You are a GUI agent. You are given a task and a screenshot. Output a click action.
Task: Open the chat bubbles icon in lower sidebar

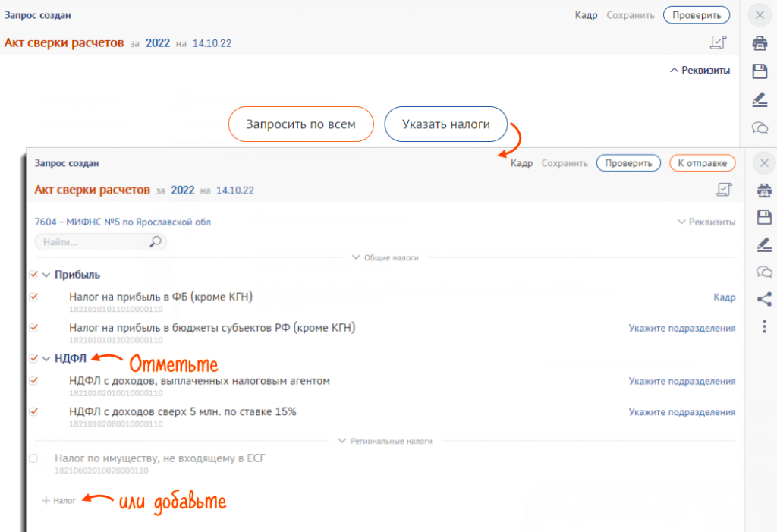(764, 272)
